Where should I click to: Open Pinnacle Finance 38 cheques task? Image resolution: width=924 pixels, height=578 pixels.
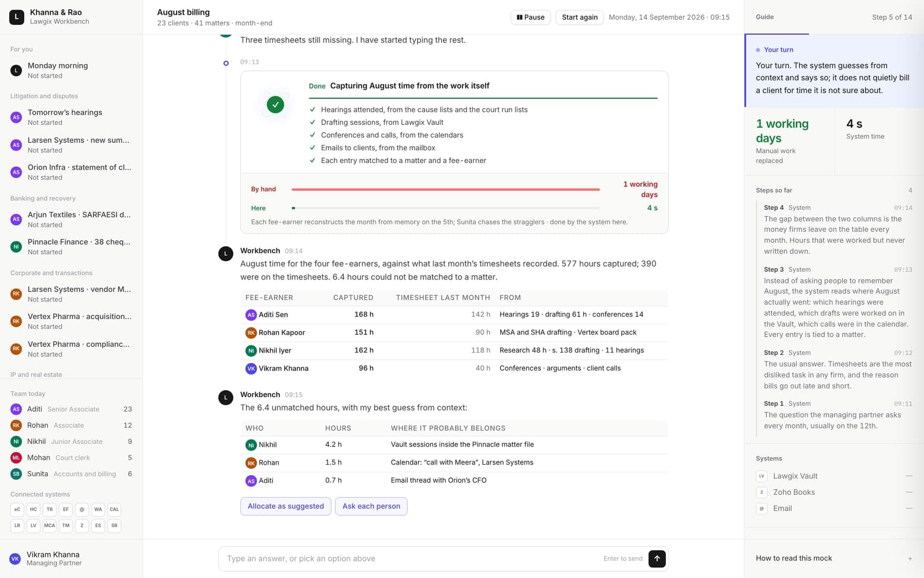click(x=72, y=247)
